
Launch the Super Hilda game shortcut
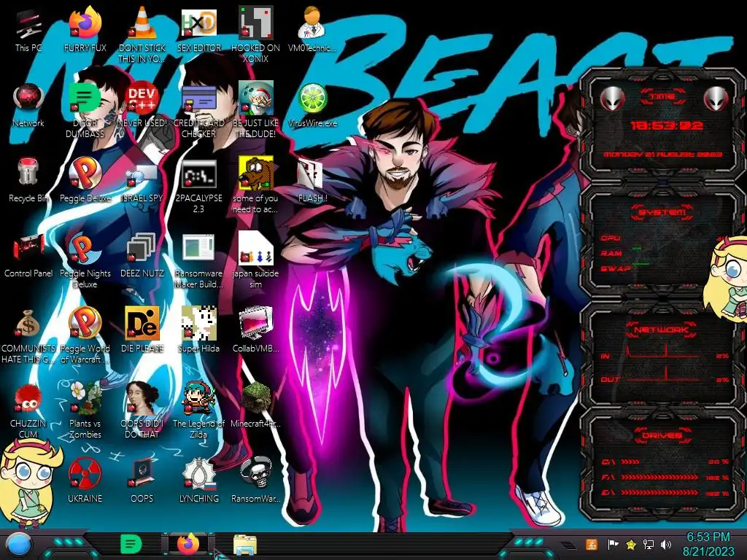click(198, 330)
